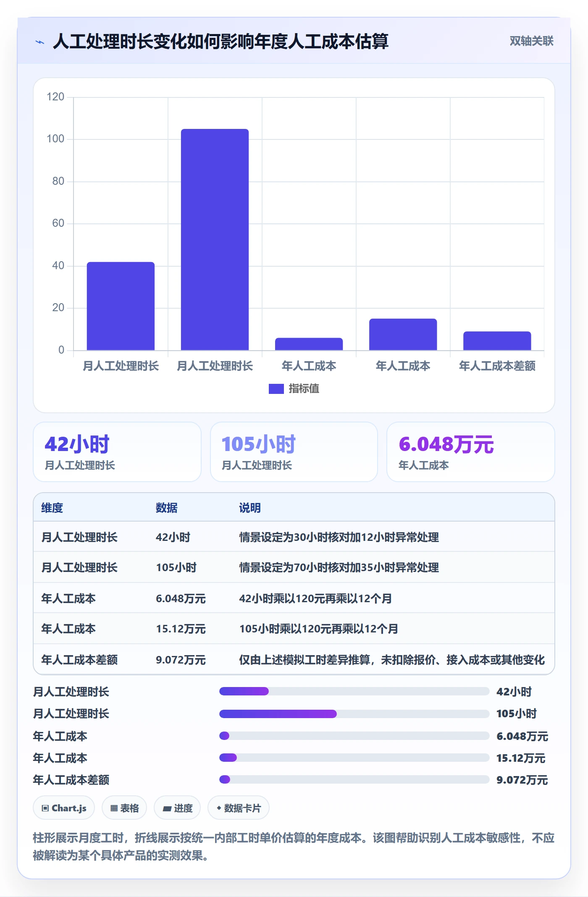Select the Chart.js tag chip

(64, 808)
